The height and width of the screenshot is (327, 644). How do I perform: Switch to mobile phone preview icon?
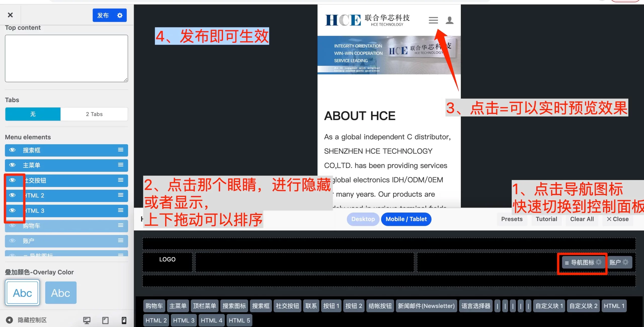pyautogui.click(x=124, y=320)
